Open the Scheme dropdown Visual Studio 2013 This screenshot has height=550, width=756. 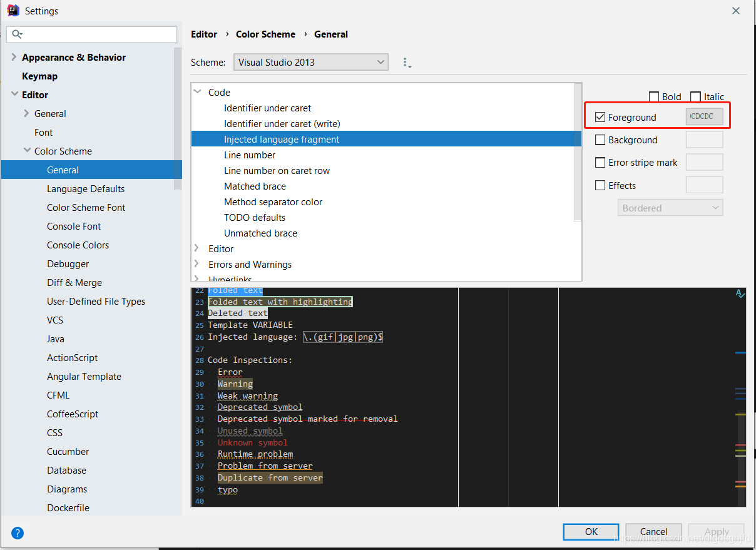(311, 62)
